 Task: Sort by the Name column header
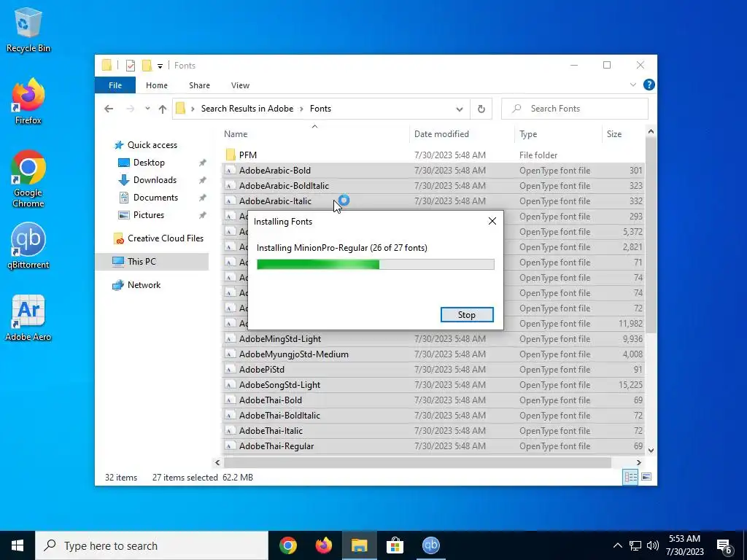tap(315, 134)
